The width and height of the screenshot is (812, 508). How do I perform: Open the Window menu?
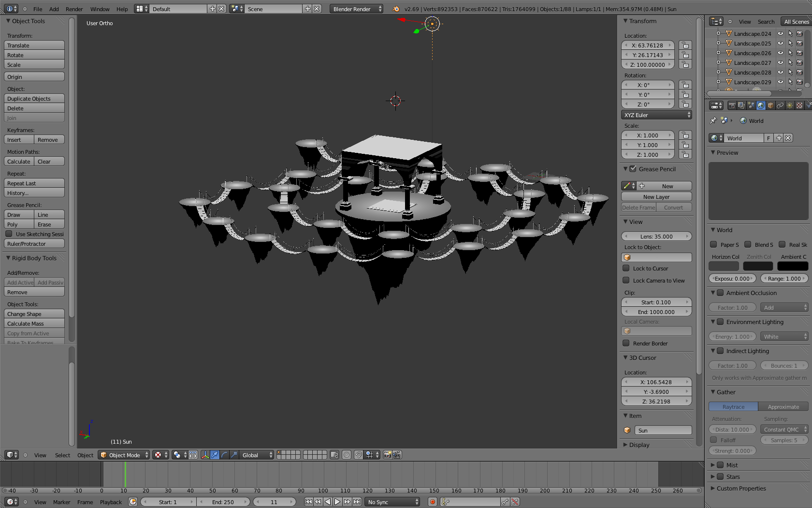pos(100,9)
